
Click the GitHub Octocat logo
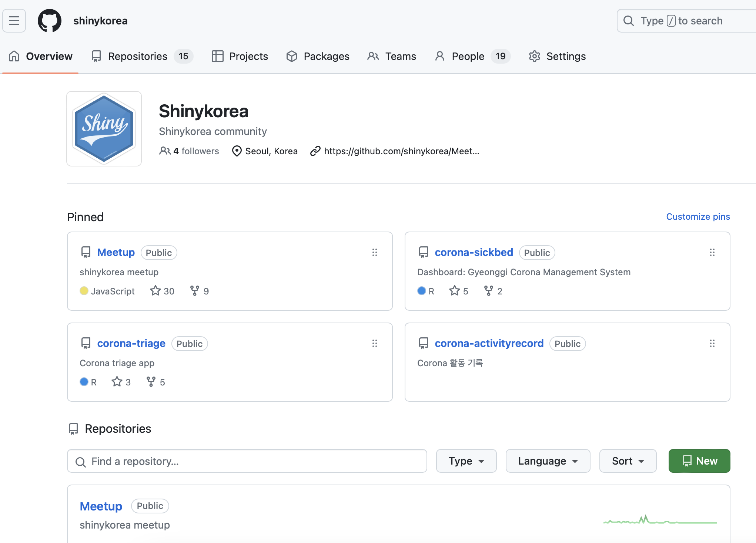point(50,21)
